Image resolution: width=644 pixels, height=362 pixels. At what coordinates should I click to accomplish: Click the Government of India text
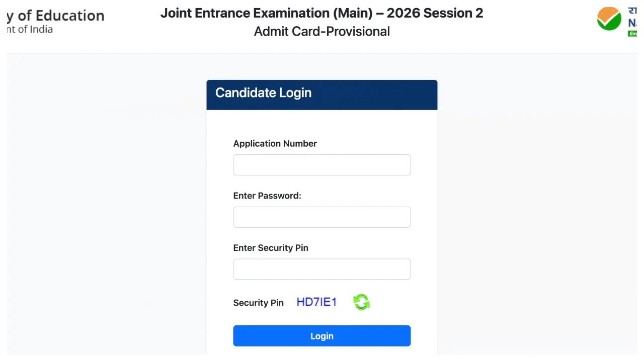(x=30, y=29)
